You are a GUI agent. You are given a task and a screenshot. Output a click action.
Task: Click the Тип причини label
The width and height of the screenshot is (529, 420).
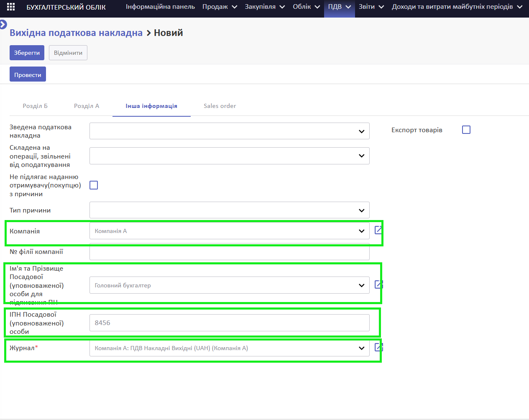pos(30,210)
